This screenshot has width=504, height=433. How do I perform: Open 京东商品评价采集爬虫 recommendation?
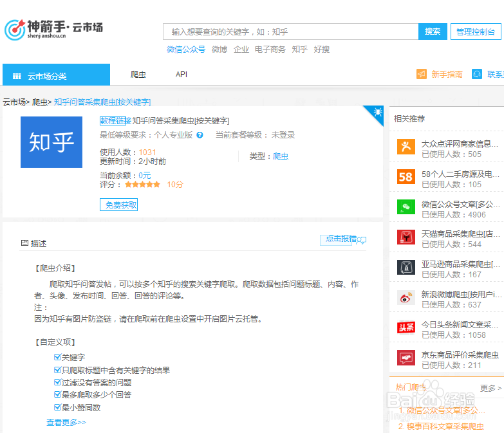coord(460,355)
